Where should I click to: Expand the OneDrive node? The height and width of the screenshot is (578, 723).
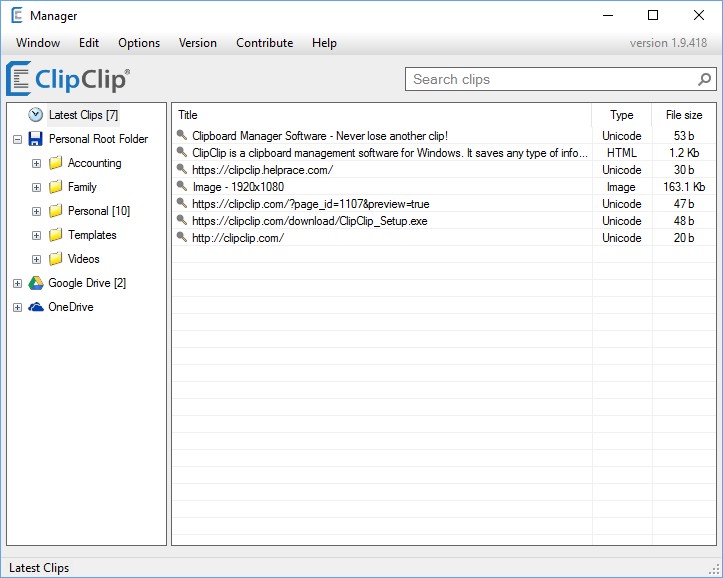pyautogui.click(x=18, y=307)
